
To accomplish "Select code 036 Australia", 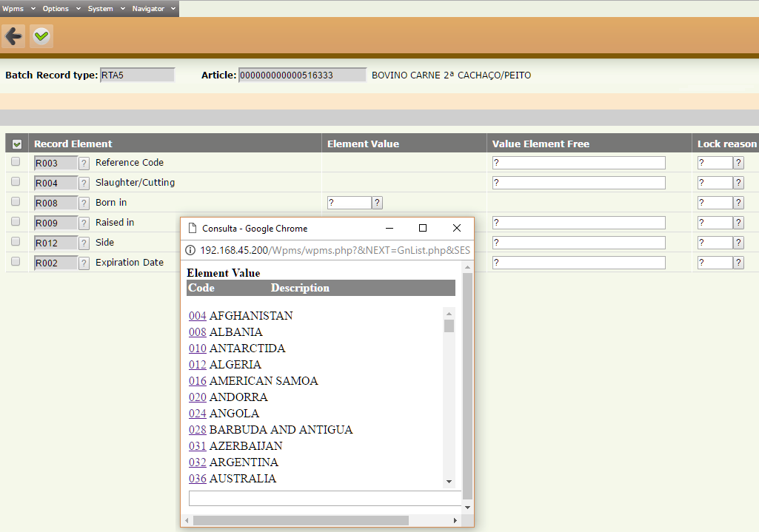I will (x=198, y=479).
